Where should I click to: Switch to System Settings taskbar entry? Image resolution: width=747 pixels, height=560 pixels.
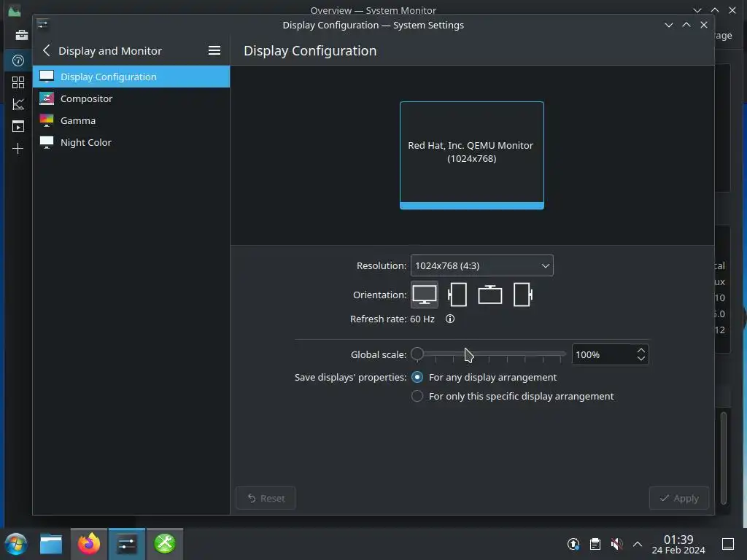pos(127,544)
